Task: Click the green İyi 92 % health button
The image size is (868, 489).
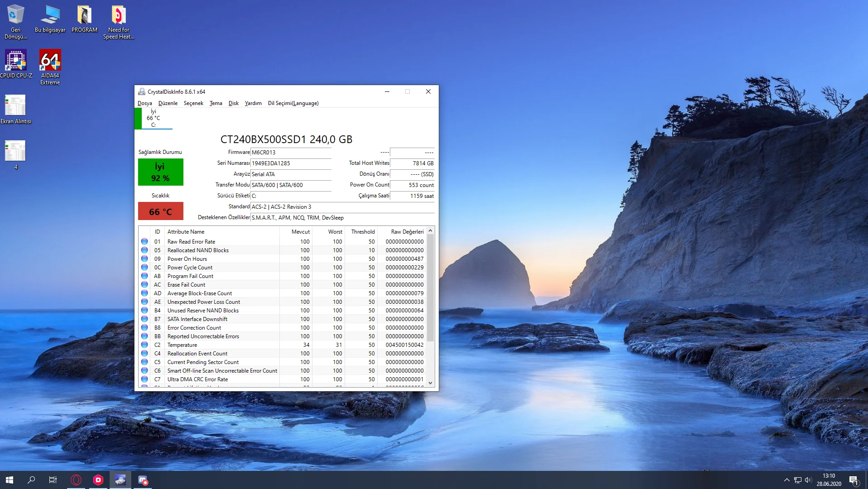Action: (160, 172)
